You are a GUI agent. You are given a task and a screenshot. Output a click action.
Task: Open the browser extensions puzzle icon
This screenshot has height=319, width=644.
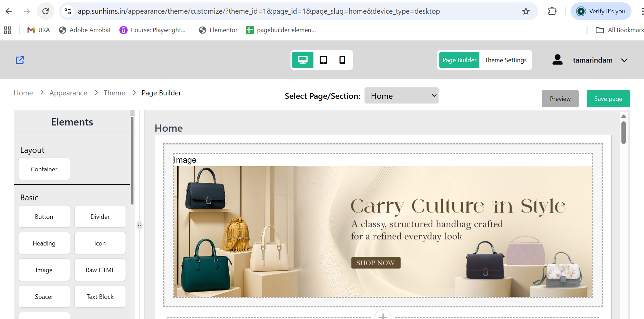click(x=552, y=11)
